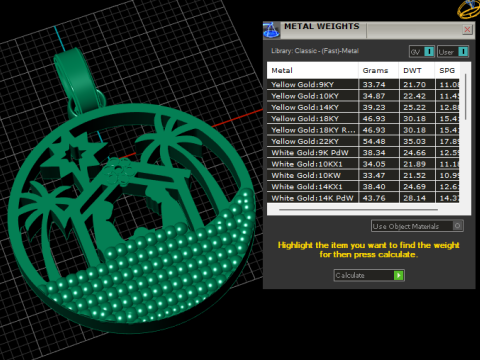Select the Yellow Gold:18KY row

(x=363, y=118)
